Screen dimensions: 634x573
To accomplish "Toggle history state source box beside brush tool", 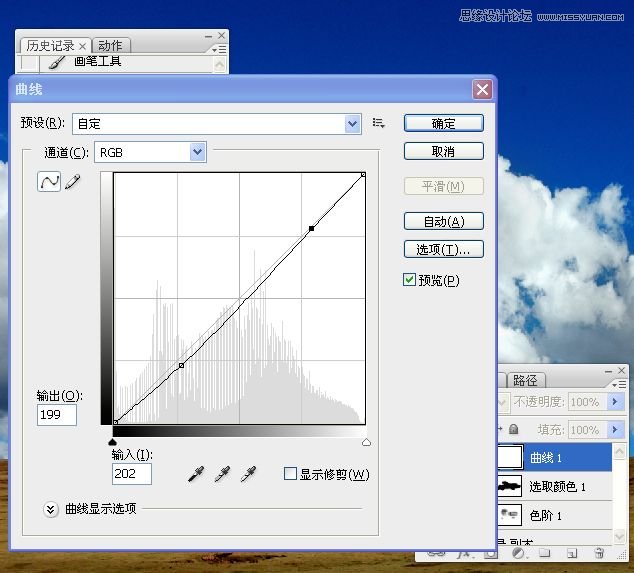I will click(29, 63).
